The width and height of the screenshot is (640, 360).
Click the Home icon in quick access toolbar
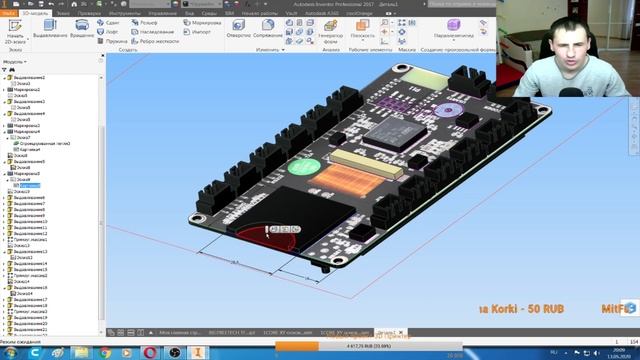pyautogui.click(x=74, y=4)
